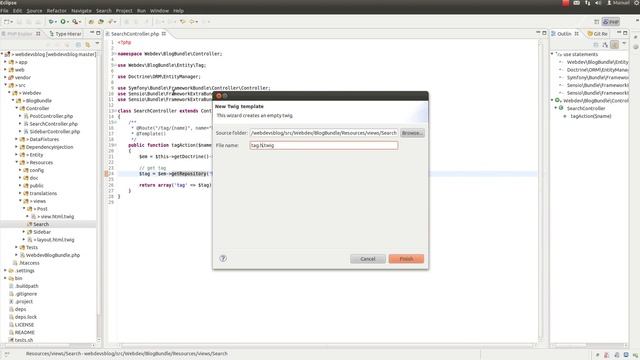Image resolution: width=640 pixels, height=360 pixels.
Task: Collapse the src folder in explorer tree
Action: click(5, 85)
